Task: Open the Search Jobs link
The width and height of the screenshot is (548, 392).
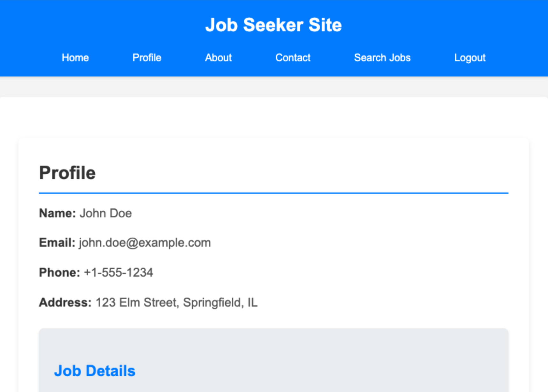Action: tap(382, 58)
